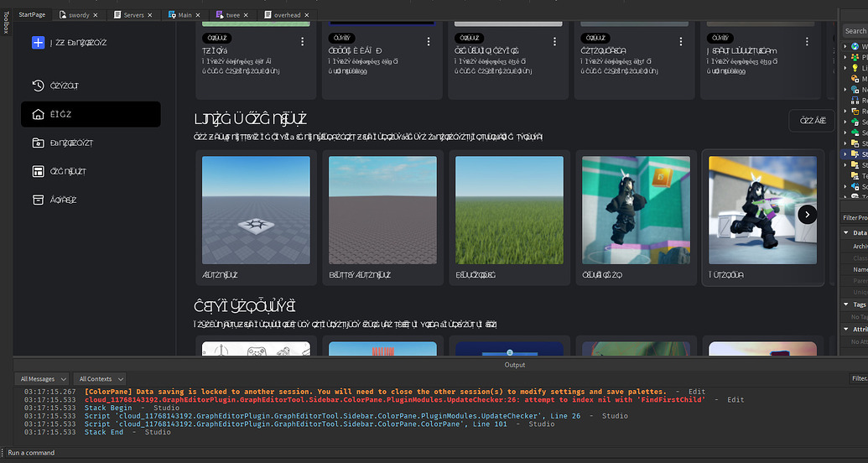Open the laser-shooter character template thumbnail
This screenshot has height=463, width=868.
tap(762, 210)
